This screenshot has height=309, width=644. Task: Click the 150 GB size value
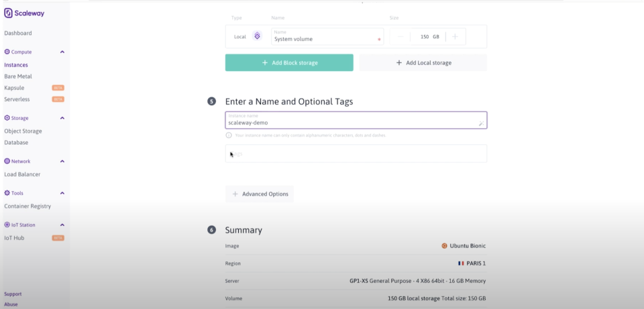[429, 36]
